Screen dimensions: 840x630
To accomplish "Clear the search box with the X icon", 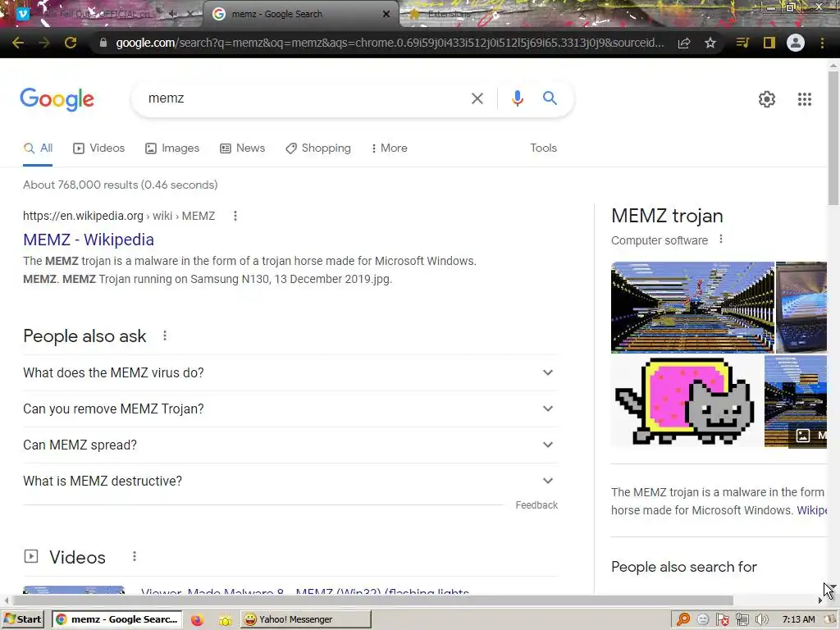I will (477, 98).
